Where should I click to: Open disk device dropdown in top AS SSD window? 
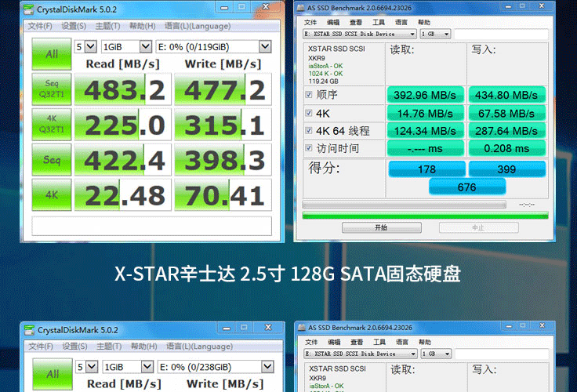click(360, 34)
